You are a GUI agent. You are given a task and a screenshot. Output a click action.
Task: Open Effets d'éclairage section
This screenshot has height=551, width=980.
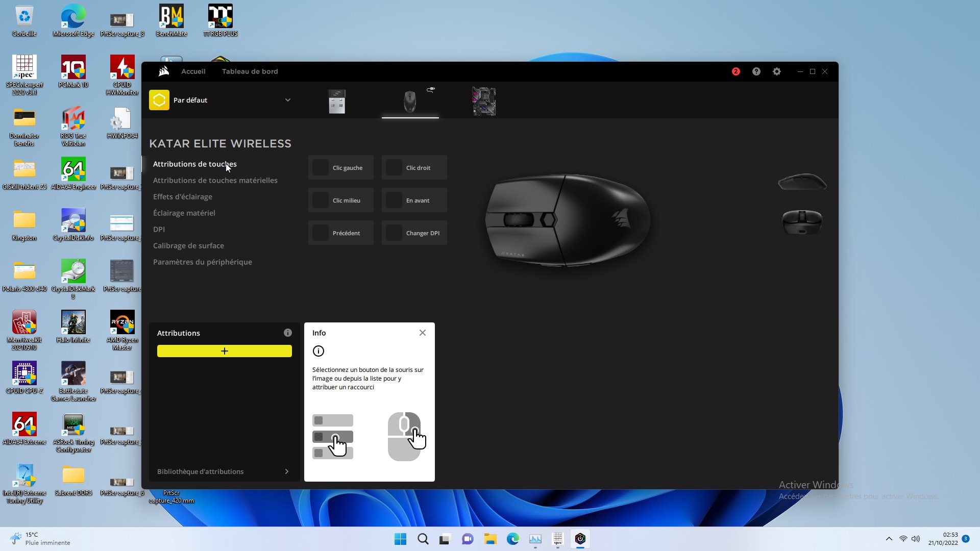pos(183,196)
